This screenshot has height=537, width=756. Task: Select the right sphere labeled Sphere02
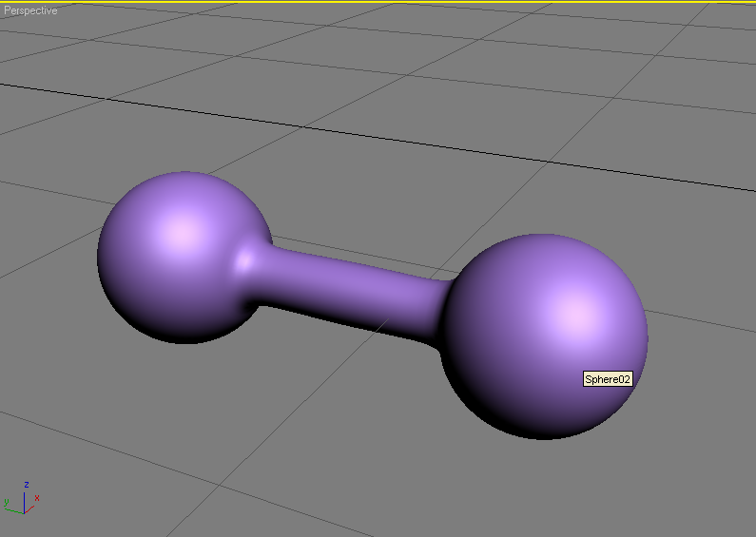coord(545,336)
